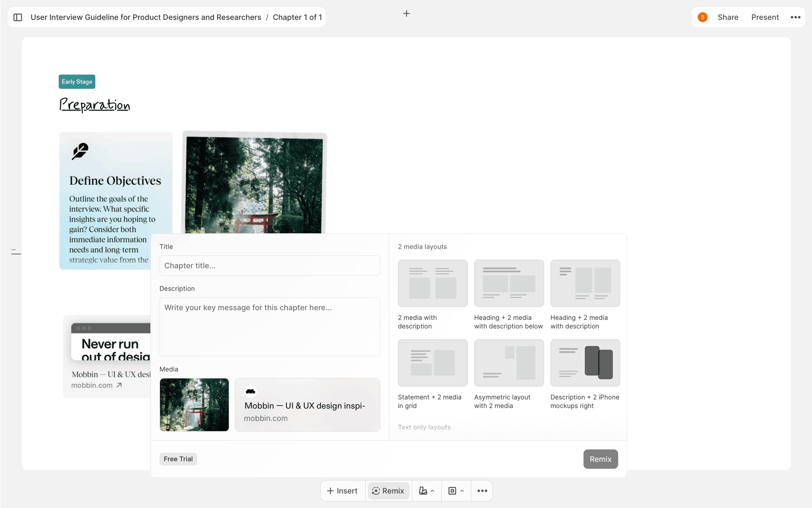Click the Share button
The height and width of the screenshot is (508, 812).
click(728, 17)
